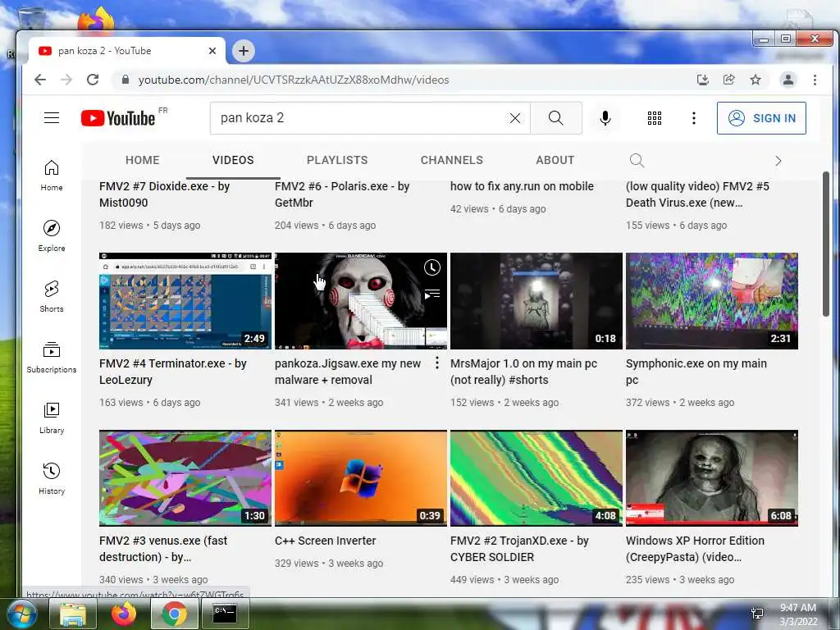This screenshot has width=840, height=630.
Task: Bookmark this page with the star
Action: pos(756,80)
